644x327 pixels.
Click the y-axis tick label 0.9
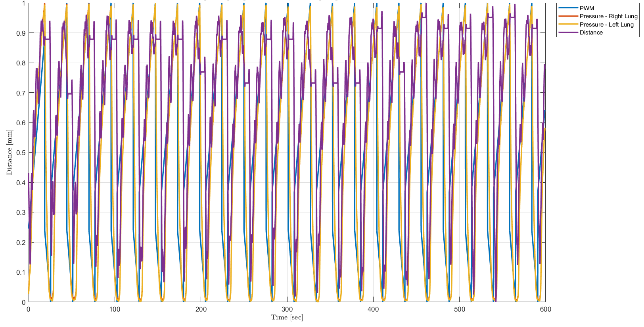point(21,33)
